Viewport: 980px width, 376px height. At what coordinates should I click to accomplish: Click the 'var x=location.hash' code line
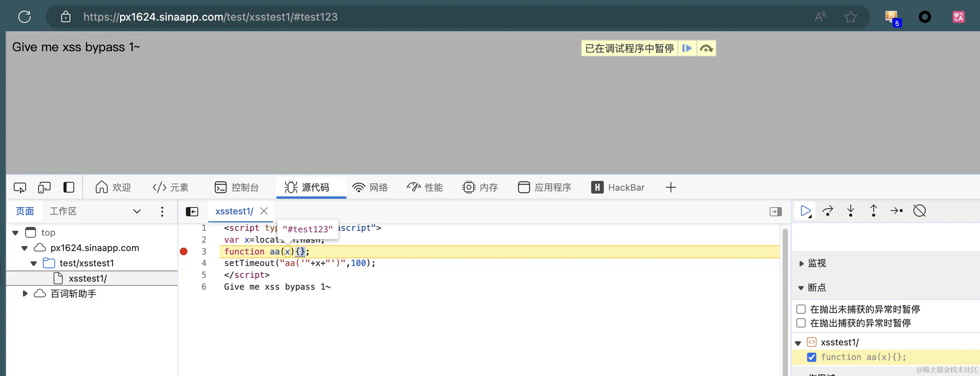tap(274, 240)
